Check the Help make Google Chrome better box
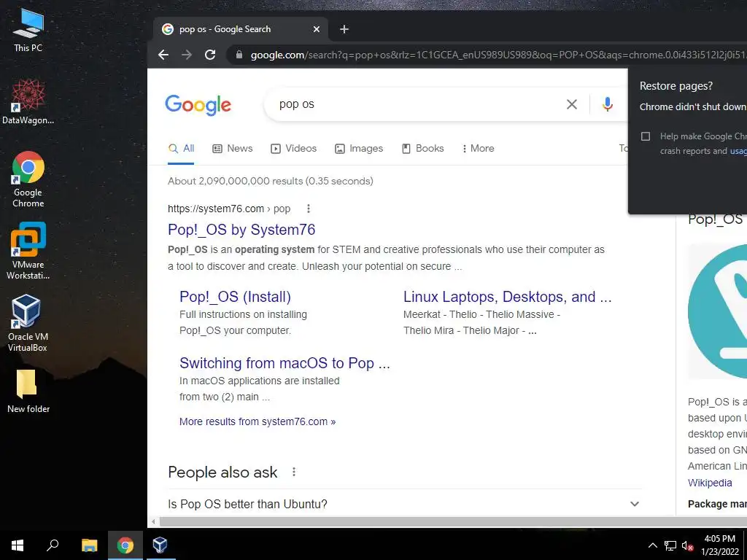This screenshot has height=560, width=747. pyautogui.click(x=646, y=136)
